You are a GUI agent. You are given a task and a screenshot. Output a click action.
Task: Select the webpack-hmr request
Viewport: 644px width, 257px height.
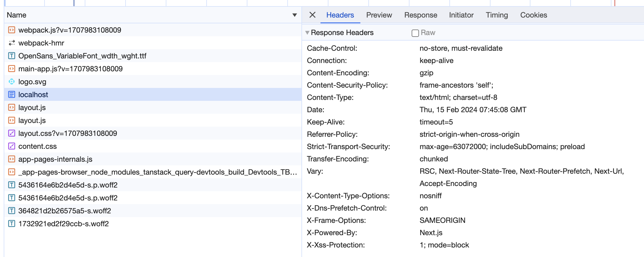[x=153, y=43]
